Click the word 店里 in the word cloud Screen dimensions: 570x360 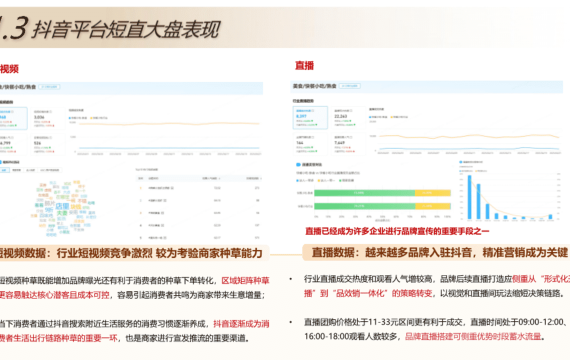point(62,206)
